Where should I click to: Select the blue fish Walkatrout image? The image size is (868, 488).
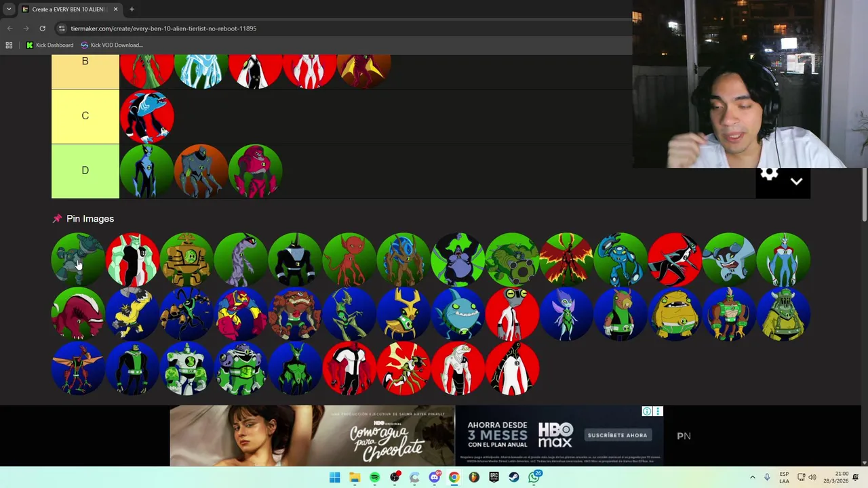(458, 313)
